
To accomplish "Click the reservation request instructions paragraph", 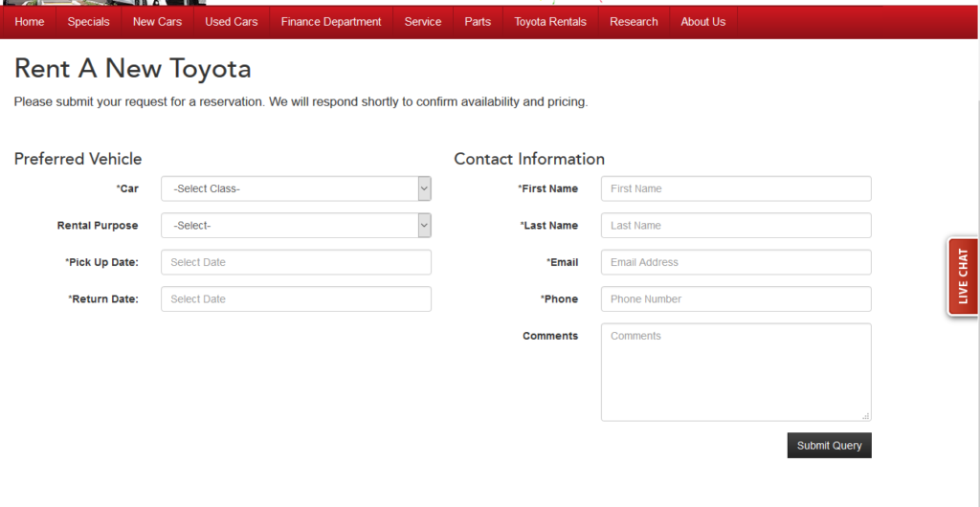I will coord(301,101).
